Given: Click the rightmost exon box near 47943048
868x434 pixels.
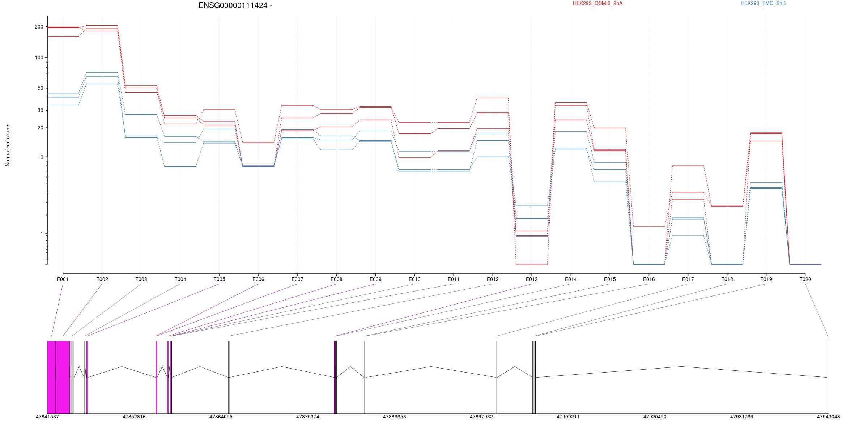Looking at the screenshot, I should (828, 377).
